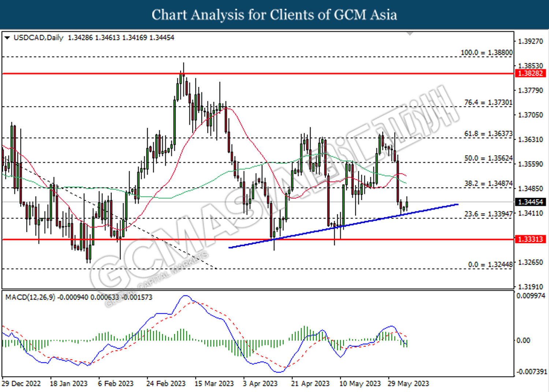This screenshot has height=392, width=549.
Task: Click the Fibonacci label 50.0 = 1.35624
Action: click(488, 158)
